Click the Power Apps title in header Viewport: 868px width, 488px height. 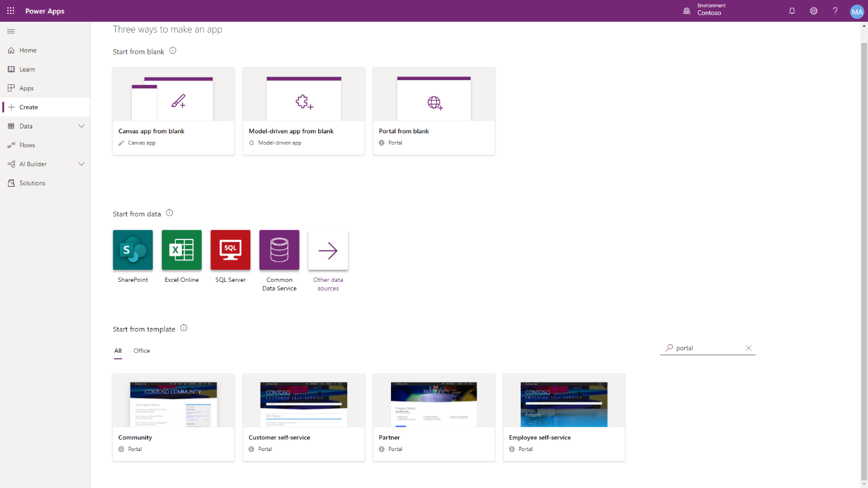point(45,11)
